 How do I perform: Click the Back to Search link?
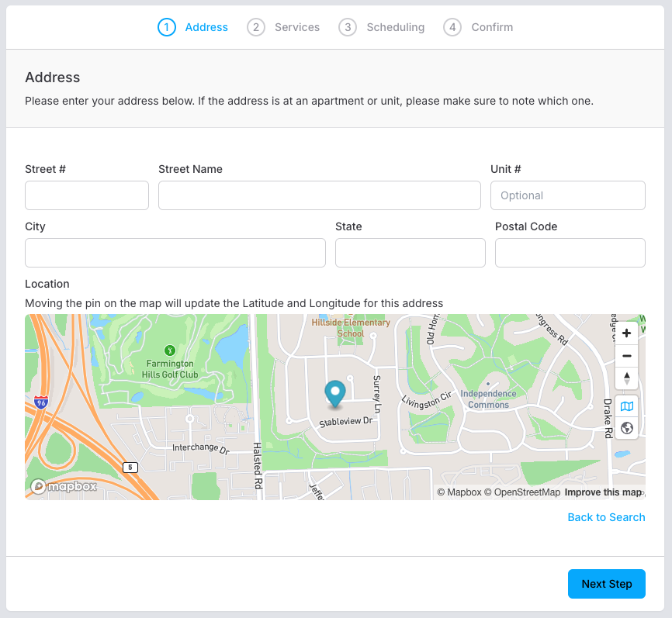[x=606, y=517]
